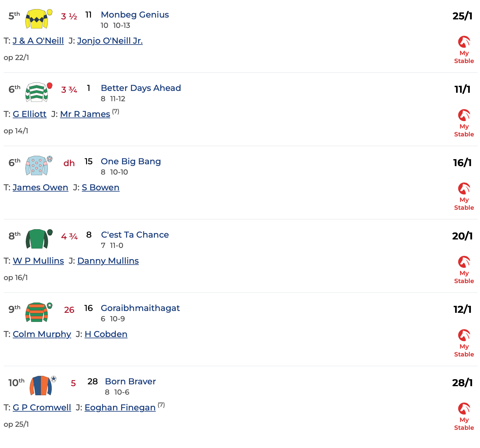
Task: Click Better Days Ahead green-striped silks
Action: [x=37, y=92]
